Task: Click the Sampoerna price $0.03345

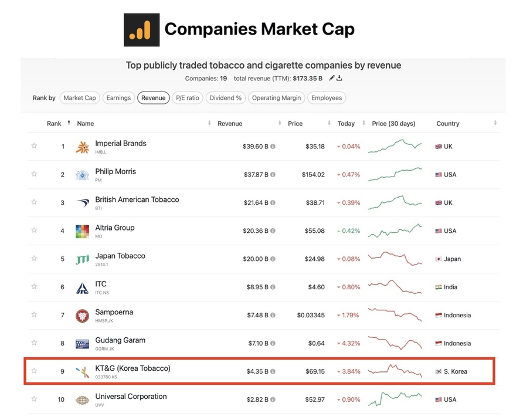Action: pyautogui.click(x=311, y=315)
